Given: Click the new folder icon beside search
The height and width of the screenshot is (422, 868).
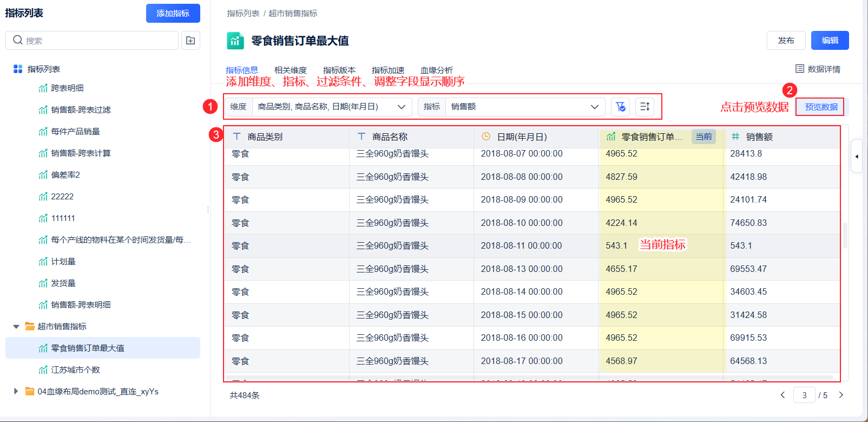Looking at the screenshot, I should point(190,41).
